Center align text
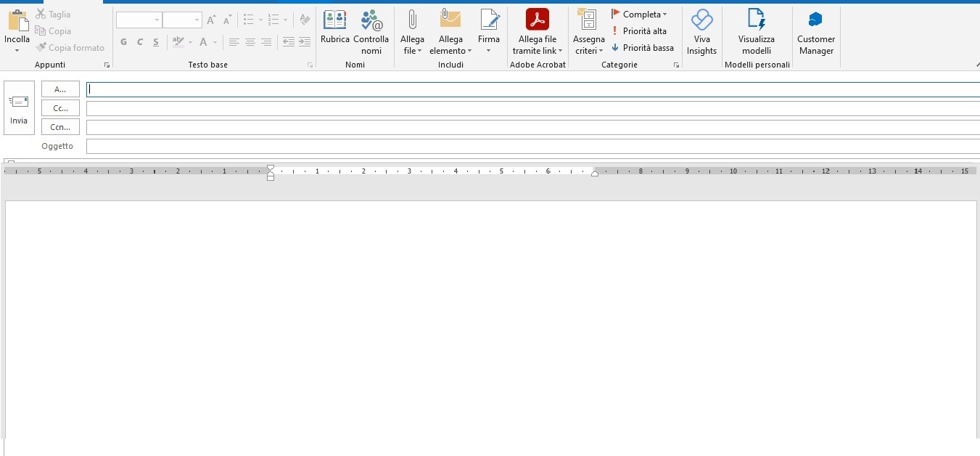 [x=250, y=42]
